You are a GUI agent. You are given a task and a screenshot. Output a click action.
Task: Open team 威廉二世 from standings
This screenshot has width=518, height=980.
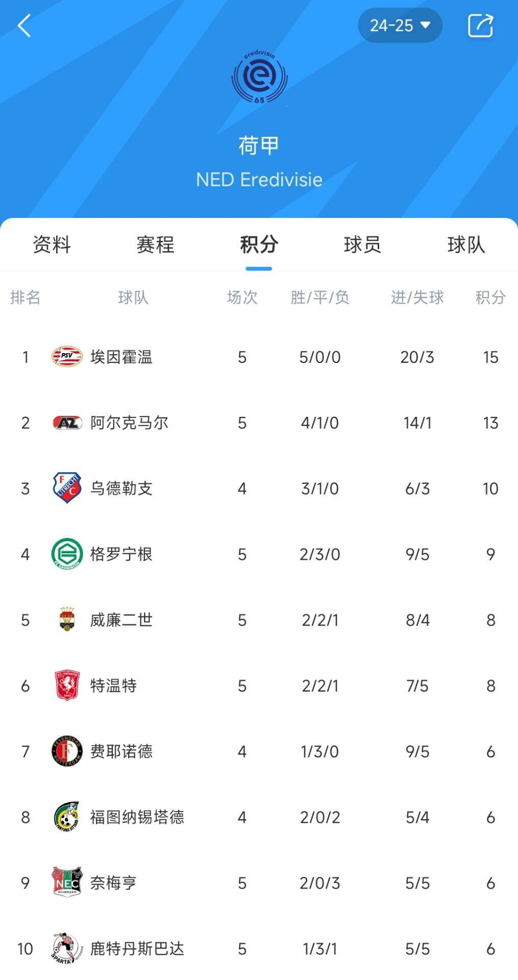pos(121,620)
